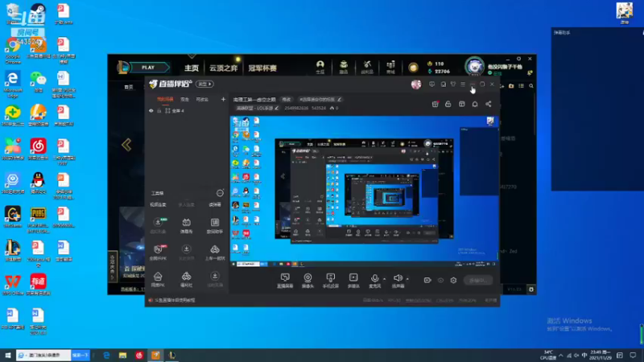Click the padlock icon above preview
This screenshot has width=644, height=362.
click(448, 105)
